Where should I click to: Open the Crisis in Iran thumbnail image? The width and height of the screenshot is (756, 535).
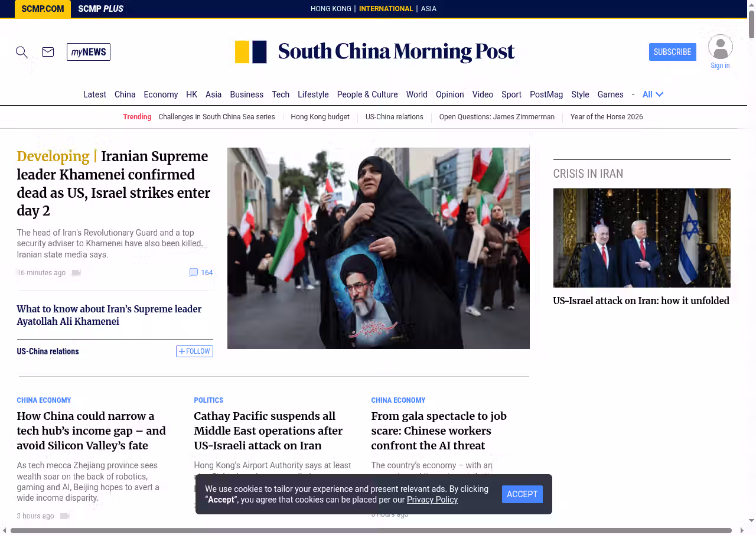pyautogui.click(x=641, y=237)
